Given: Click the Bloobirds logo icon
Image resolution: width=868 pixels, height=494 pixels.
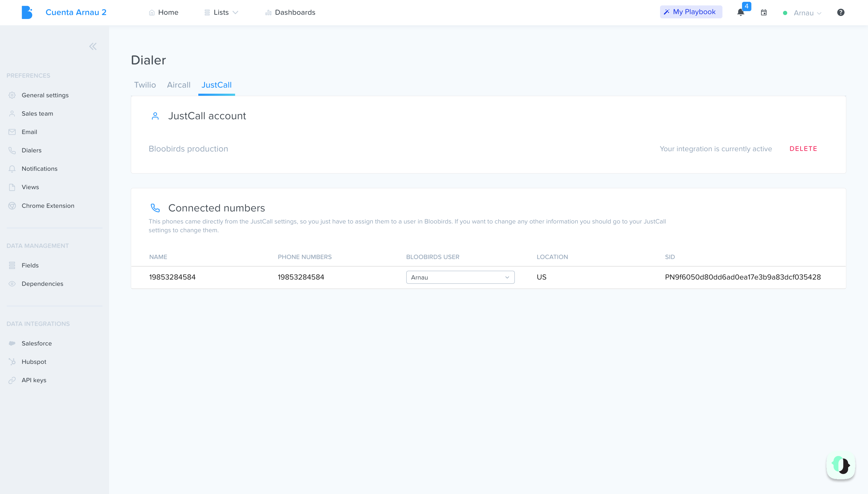Looking at the screenshot, I should 27,13.
